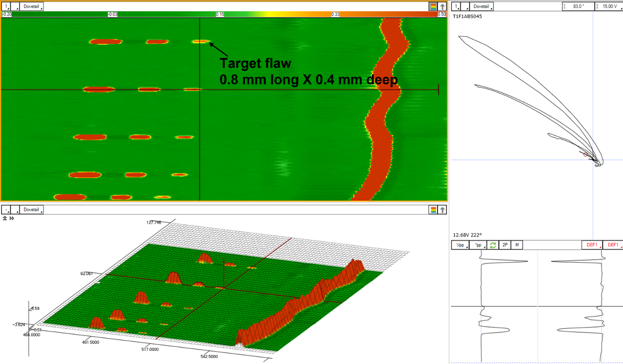Click the up-arrow expand icon on C-scan toolbar
The width and height of the screenshot is (623, 364).
click(x=442, y=6)
